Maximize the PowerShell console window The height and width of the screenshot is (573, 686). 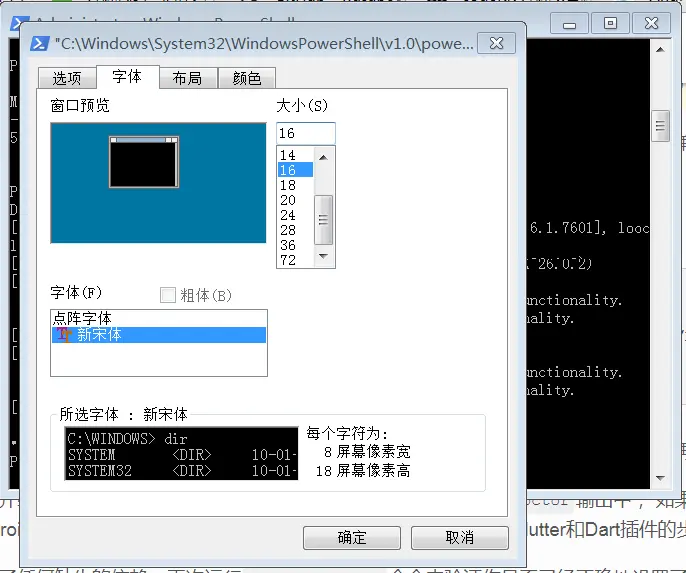pyautogui.click(x=610, y=23)
